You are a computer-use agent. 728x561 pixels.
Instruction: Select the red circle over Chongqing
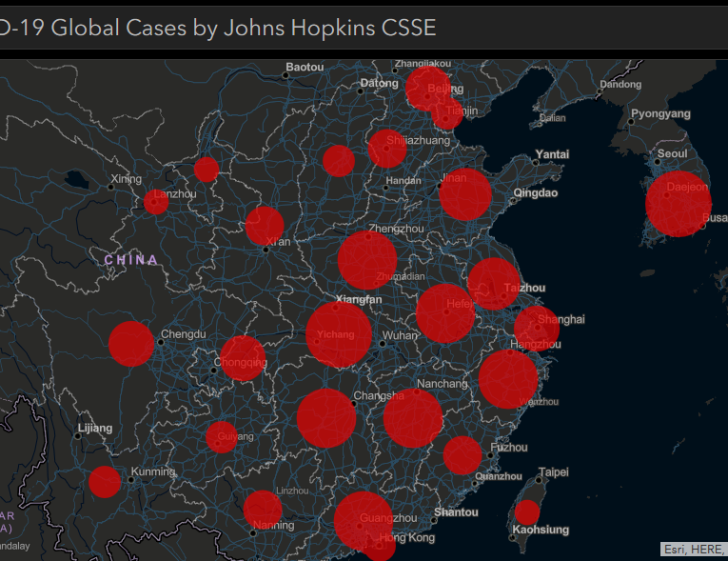click(243, 358)
